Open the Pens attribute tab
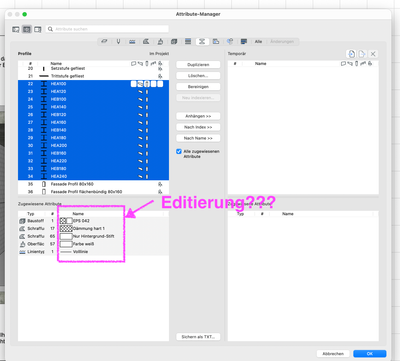Image resolution: width=400 pixels, height=361 pixels. [118, 42]
